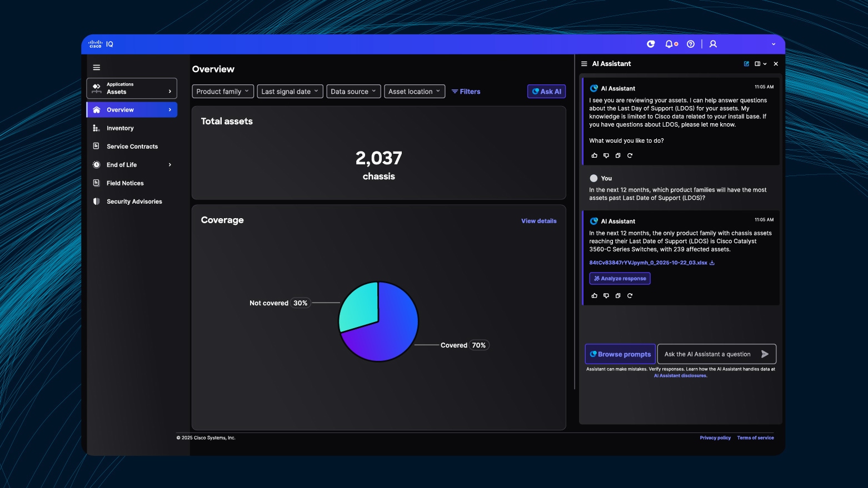This screenshot has height=488, width=868.
Task: Click the notifications bell icon
Action: (x=670, y=44)
